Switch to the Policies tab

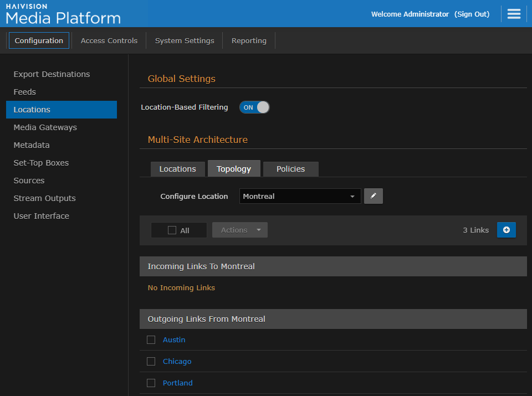290,169
